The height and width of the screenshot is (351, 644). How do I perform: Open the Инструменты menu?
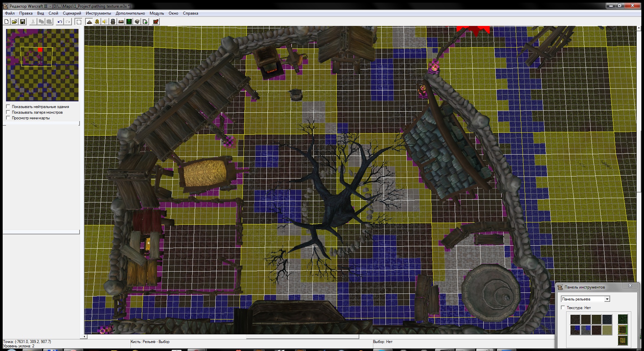coord(98,13)
